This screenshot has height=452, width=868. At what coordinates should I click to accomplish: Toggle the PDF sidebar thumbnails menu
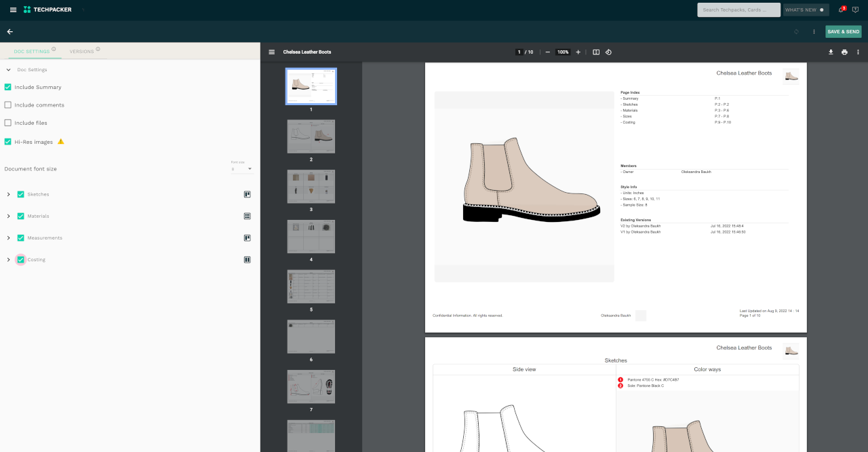tap(272, 52)
